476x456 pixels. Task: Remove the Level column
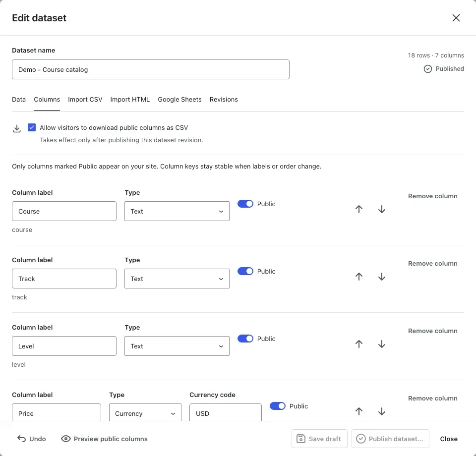tap(432, 331)
